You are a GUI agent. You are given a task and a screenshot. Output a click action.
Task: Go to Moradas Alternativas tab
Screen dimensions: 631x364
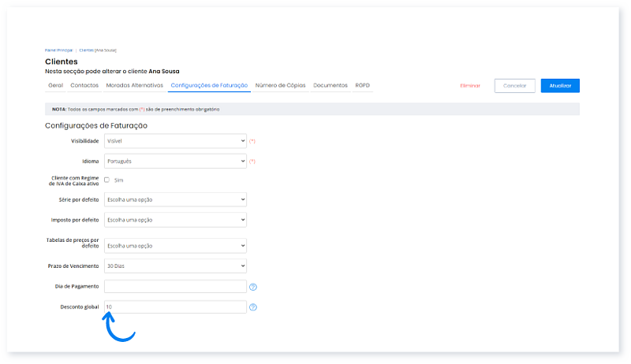134,85
